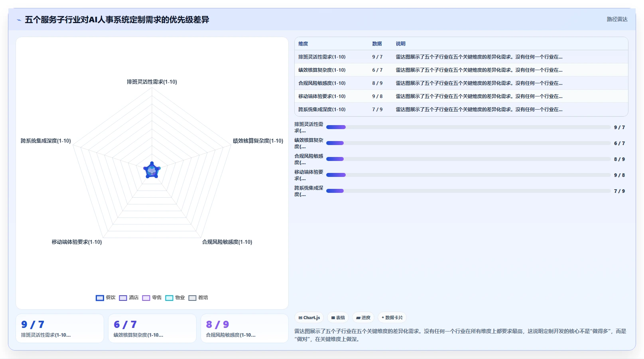Click the title icon beside the heading

coord(19,20)
